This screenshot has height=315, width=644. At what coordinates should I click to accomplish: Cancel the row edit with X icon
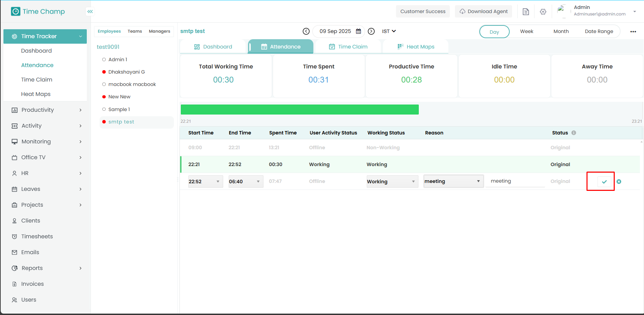point(619,182)
